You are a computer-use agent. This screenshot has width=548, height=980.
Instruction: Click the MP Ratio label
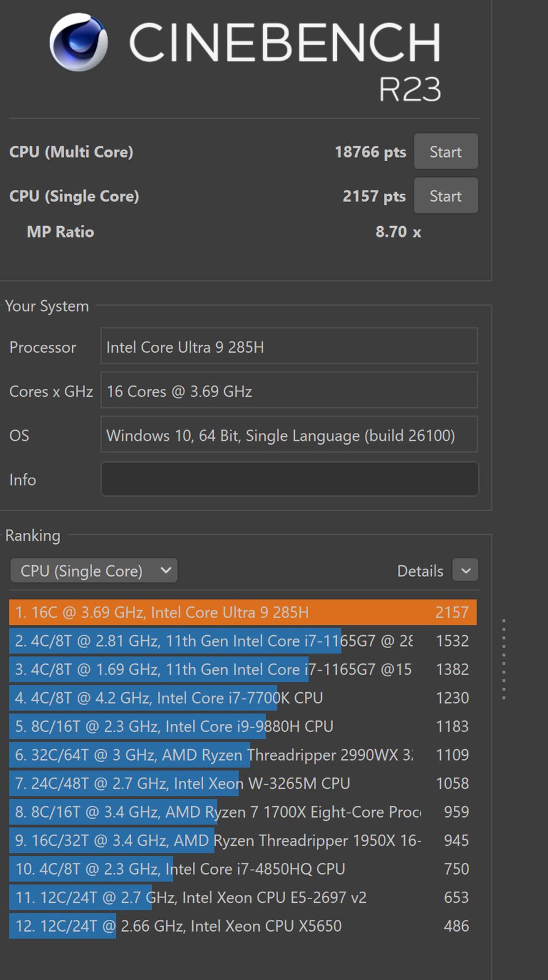[x=61, y=232]
